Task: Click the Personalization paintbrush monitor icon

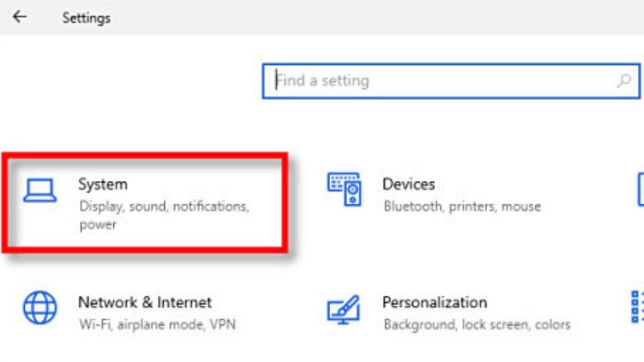Action: [x=344, y=309]
